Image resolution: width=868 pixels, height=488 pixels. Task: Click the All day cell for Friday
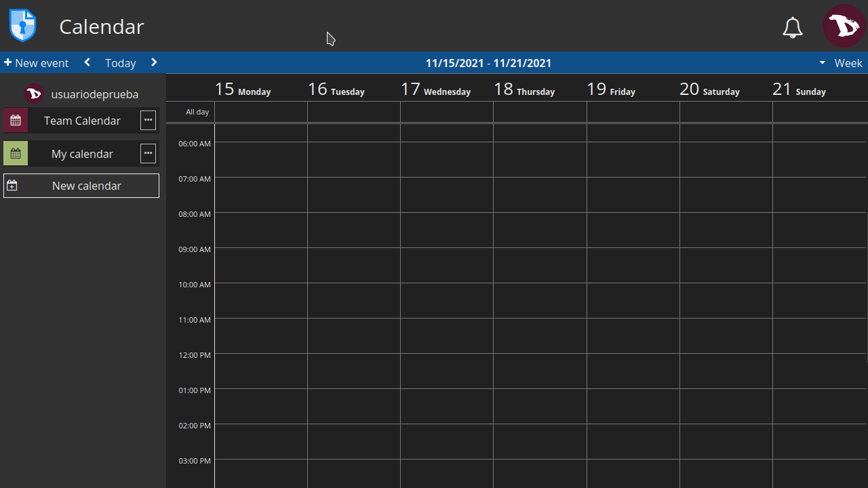633,112
